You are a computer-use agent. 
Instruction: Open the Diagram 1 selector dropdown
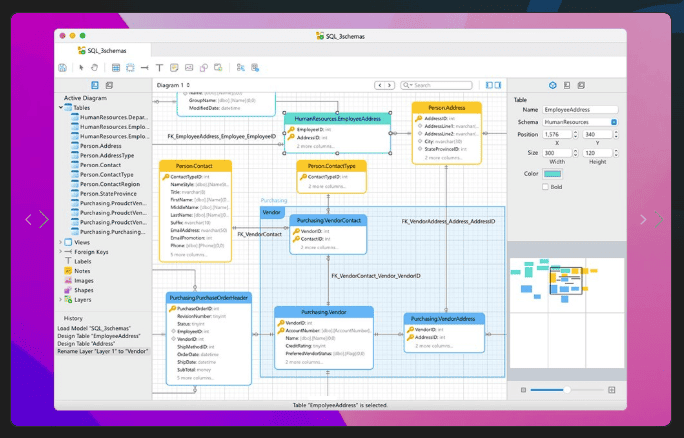[174, 85]
